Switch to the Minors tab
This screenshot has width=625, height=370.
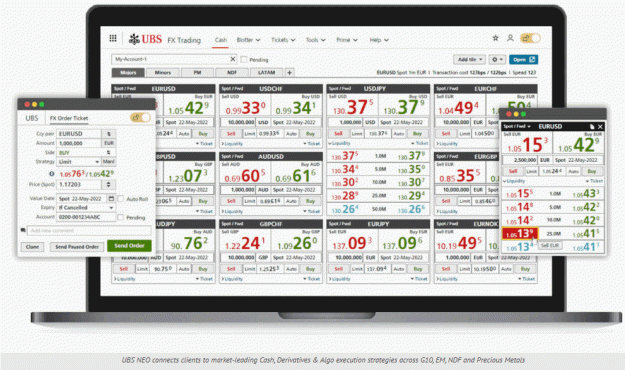(163, 73)
